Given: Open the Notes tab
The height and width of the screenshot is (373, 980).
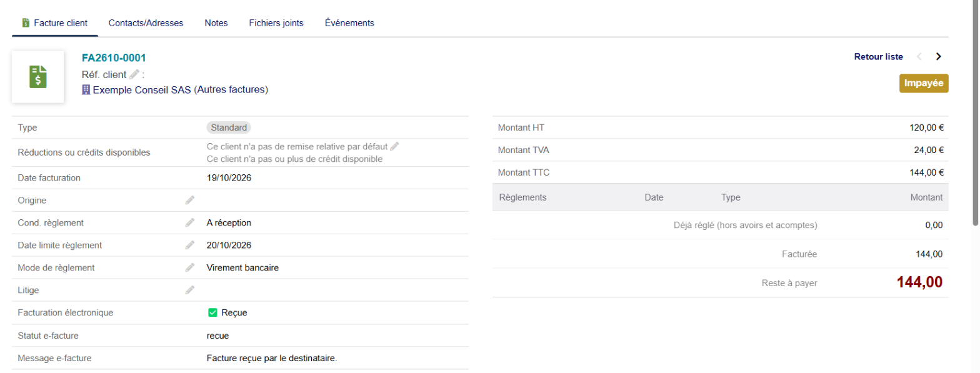Looking at the screenshot, I should [x=216, y=23].
